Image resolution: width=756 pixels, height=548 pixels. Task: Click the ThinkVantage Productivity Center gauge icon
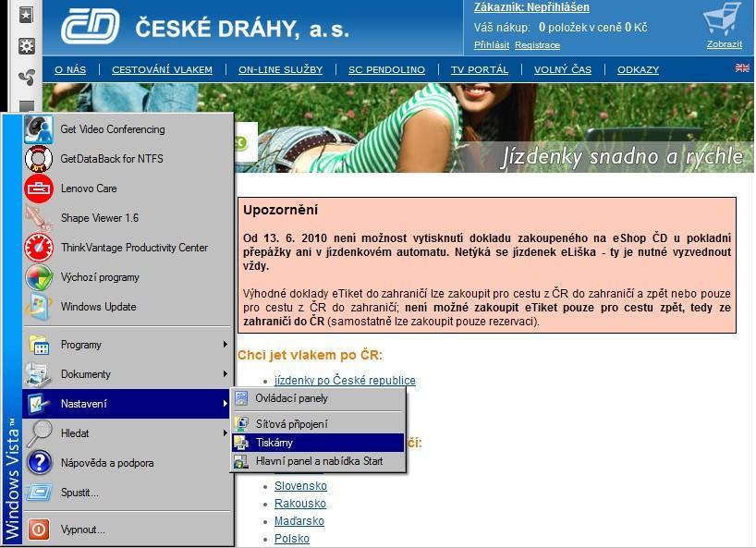tap(39, 248)
